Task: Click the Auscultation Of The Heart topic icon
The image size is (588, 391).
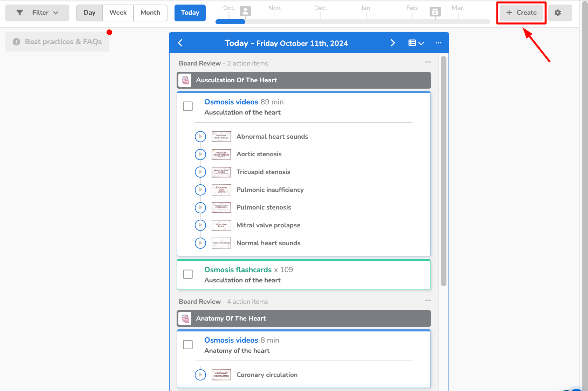Action: click(x=185, y=80)
